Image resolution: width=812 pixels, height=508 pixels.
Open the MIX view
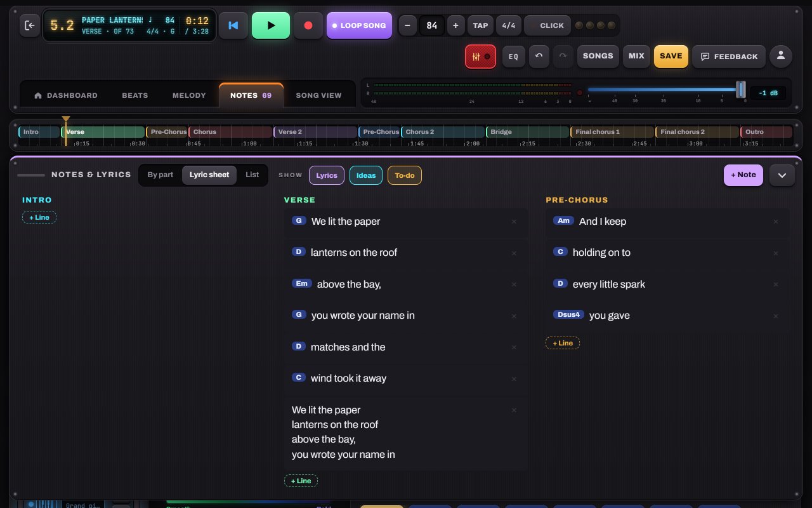[x=636, y=56]
